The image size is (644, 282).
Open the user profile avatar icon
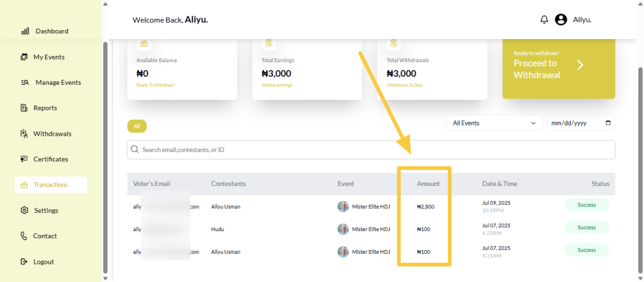click(x=561, y=19)
